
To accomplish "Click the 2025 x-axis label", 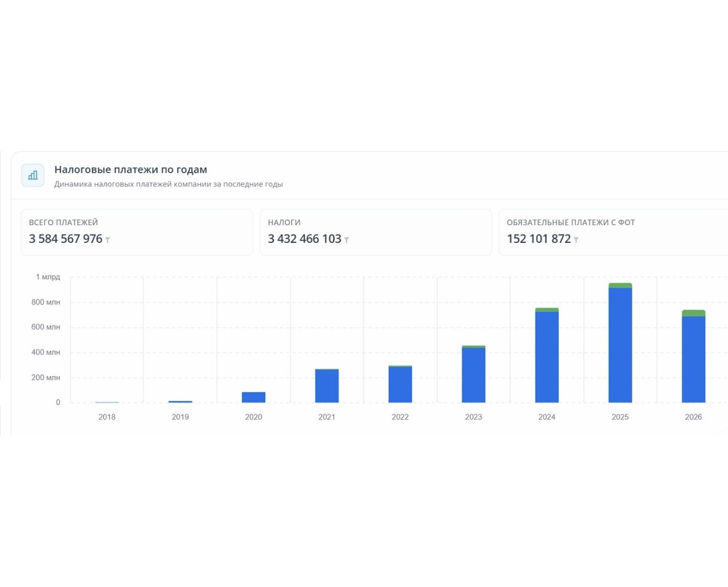I will (x=620, y=417).
